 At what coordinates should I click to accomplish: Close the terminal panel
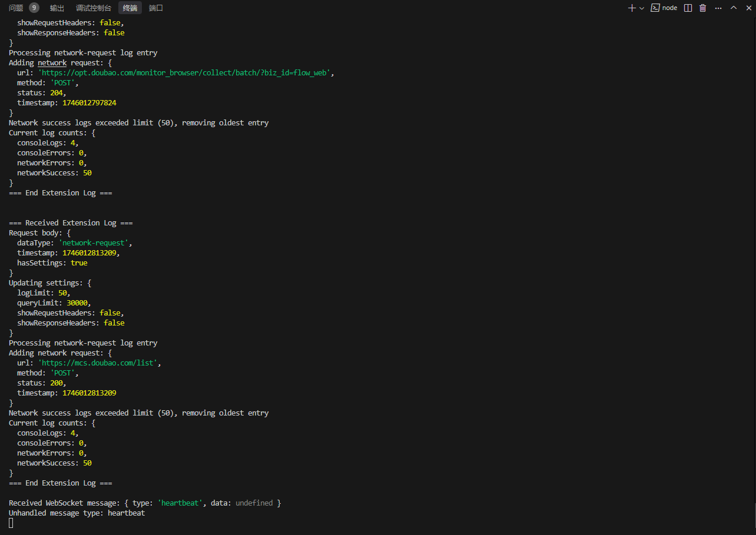tap(748, 8)
